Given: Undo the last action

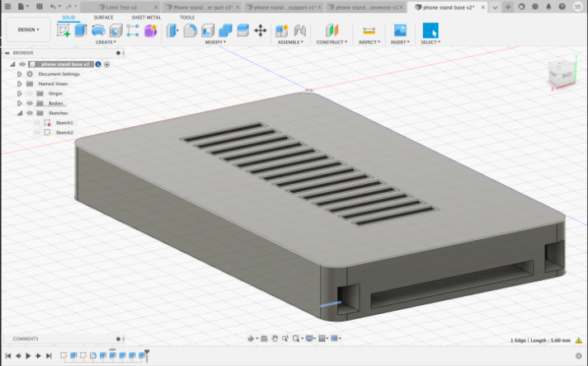Looking at the screenshot, I should [x=54, y=7].
